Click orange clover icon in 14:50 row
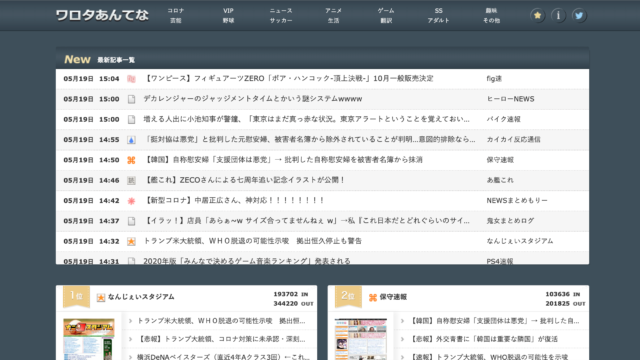The height and width of the screenshot is (360, 640). tap(131, 160)
